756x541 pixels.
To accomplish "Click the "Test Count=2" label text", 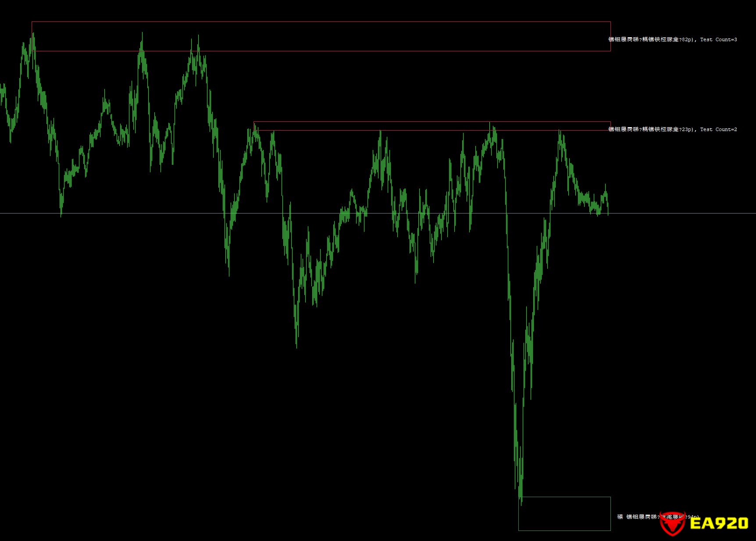I will coord(718,129).
